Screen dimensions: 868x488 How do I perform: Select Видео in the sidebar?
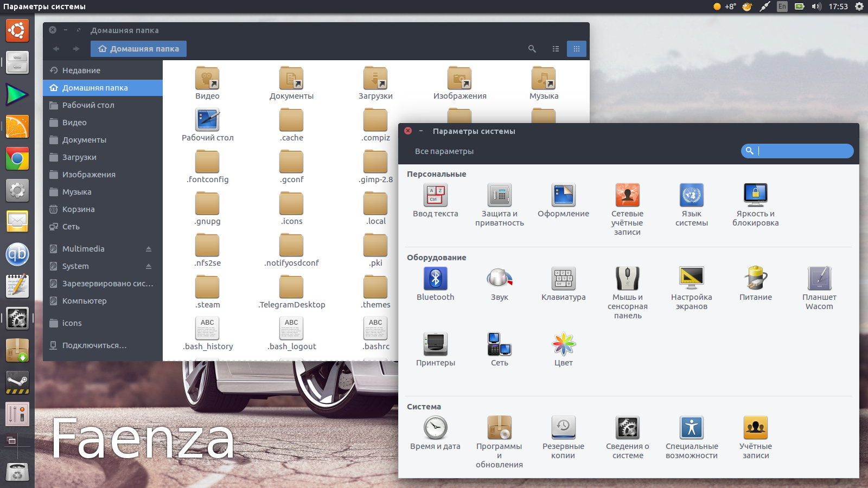(x=103, y=123)
